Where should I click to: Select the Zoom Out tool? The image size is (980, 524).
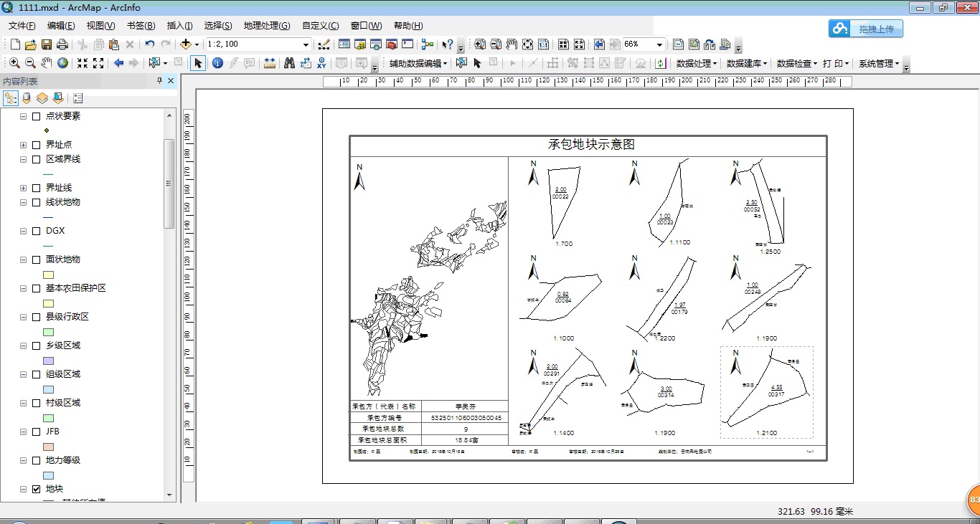pyautogui.click(x=30, y=63)
